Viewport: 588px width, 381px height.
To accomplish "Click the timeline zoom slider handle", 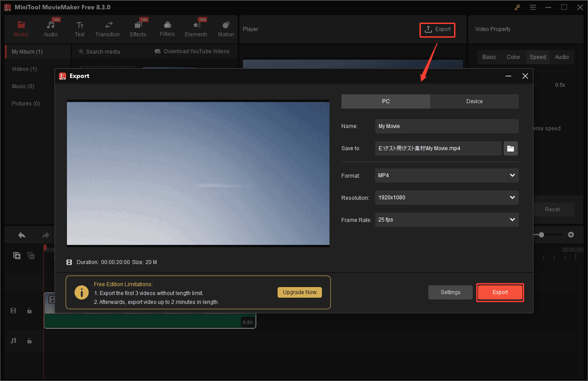I will click(x=541, y=235).
